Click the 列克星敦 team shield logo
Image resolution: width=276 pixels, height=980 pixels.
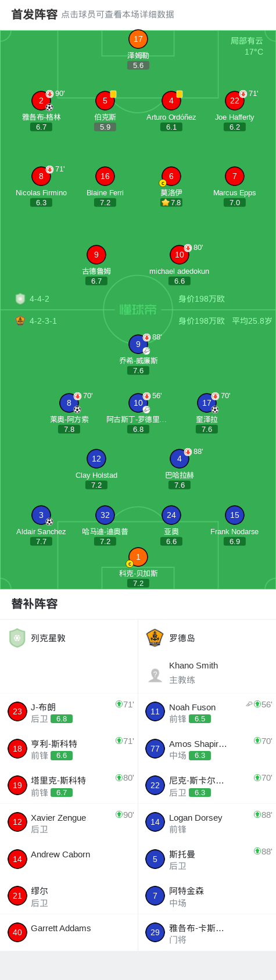[x=17, y=638]
